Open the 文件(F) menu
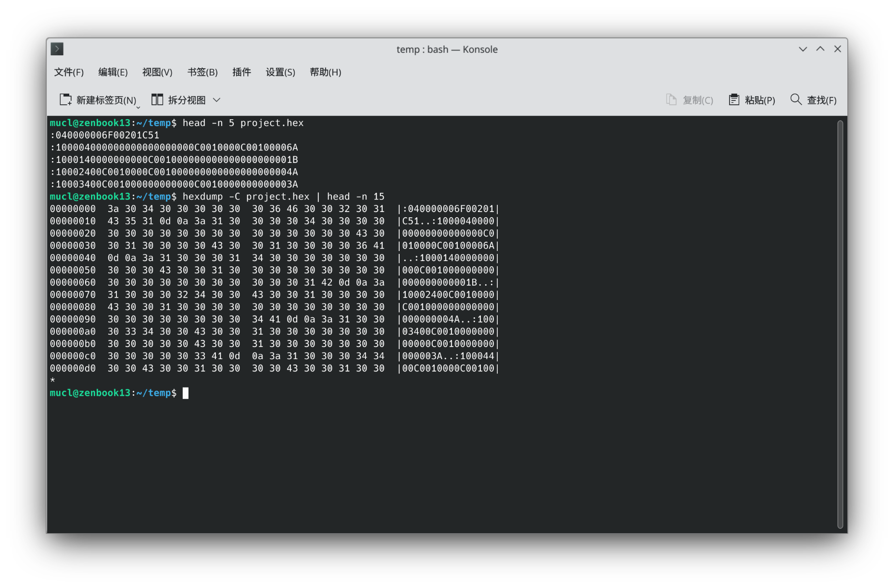Screen dimensions: 894x588 (69, 72)
